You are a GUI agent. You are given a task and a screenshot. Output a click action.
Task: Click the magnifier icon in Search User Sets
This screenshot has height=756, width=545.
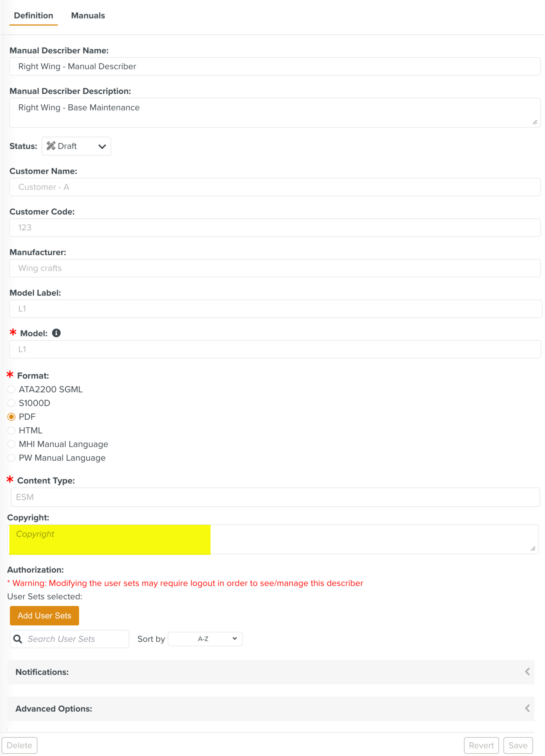coord(17,639)
